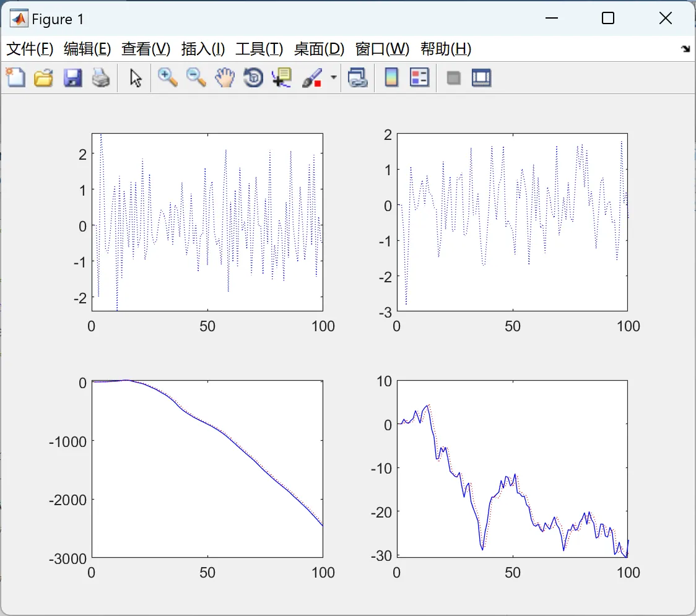Minimize the Figure 1 window
Screen dimensions: 696x616
click(551, 18)
